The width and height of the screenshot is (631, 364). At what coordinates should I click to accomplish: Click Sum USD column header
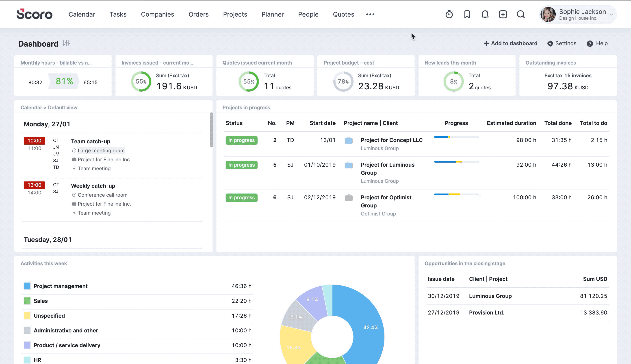[595, 279]
